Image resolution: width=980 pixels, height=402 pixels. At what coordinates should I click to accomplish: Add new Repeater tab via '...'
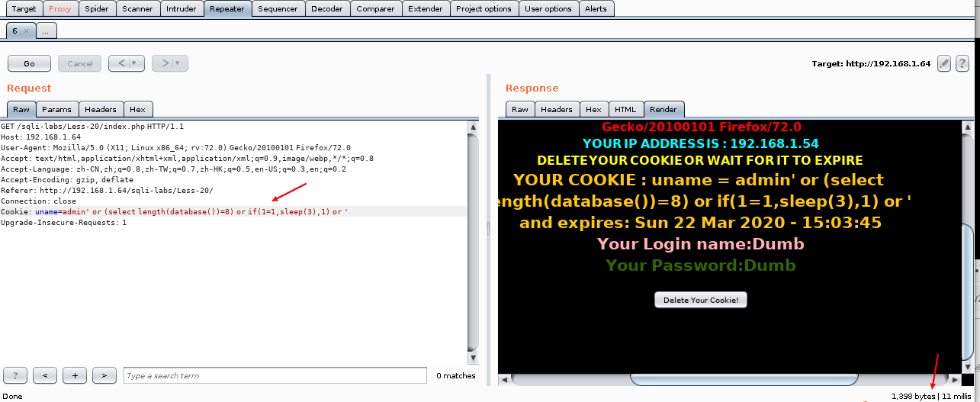(46, 31)
